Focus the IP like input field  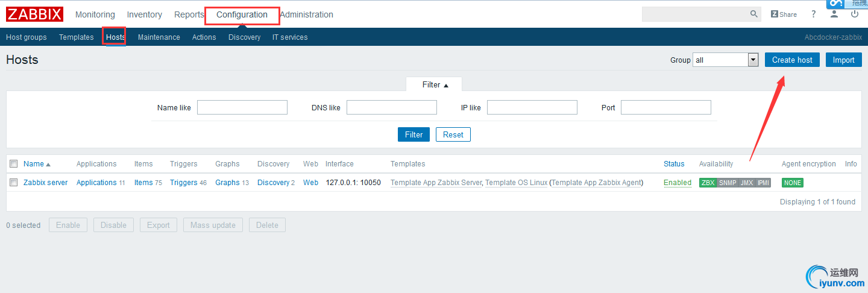click(532, 107)
